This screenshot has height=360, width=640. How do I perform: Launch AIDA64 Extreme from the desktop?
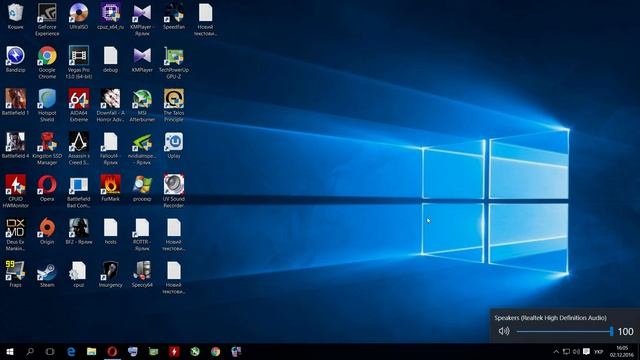tap(79, 105)
